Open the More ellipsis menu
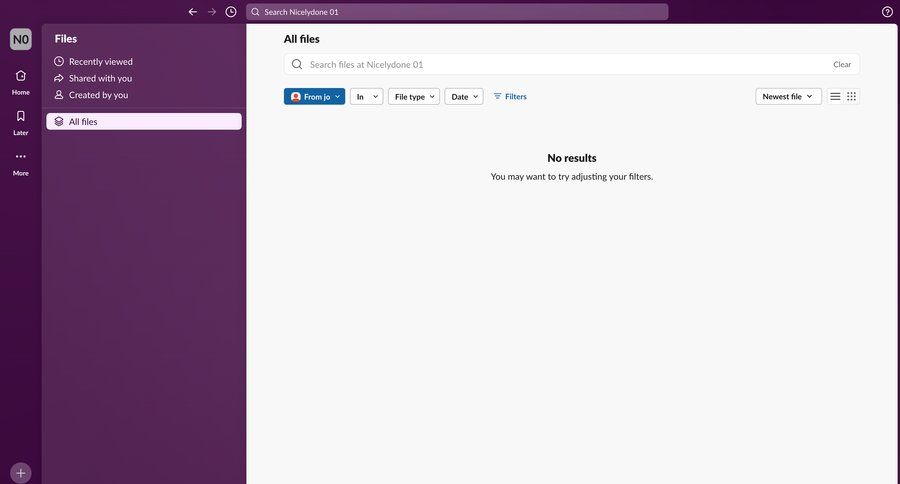This screenshot has width=900, height=484. (21, 163)
